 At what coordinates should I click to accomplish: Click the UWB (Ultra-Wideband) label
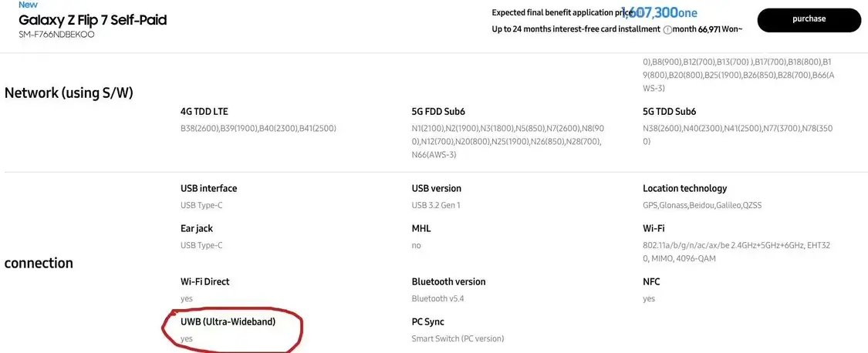(228, 321)
